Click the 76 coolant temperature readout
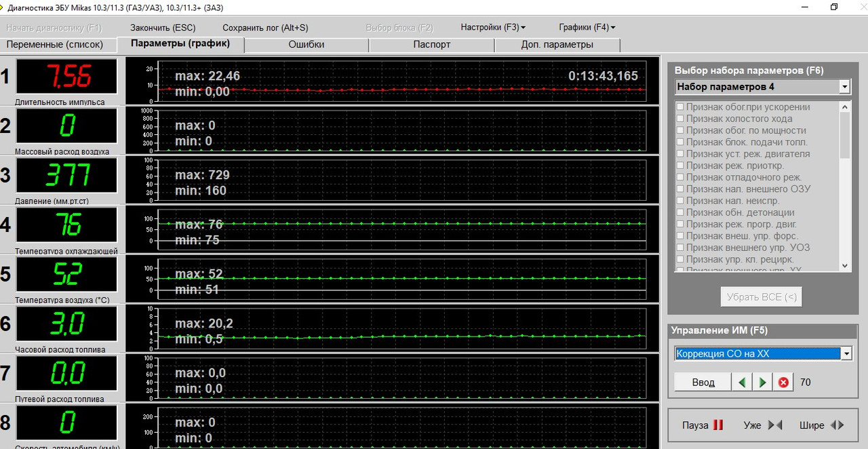 point(66,224)
